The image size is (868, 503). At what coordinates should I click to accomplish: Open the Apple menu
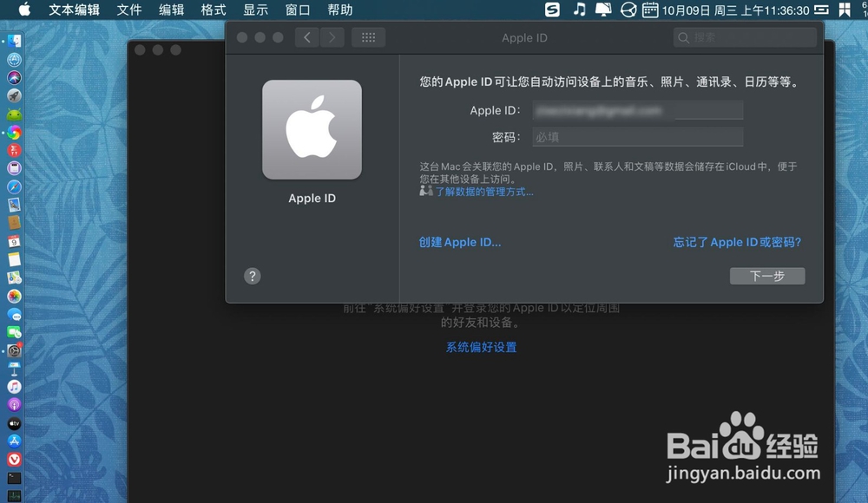pos(23,10)
